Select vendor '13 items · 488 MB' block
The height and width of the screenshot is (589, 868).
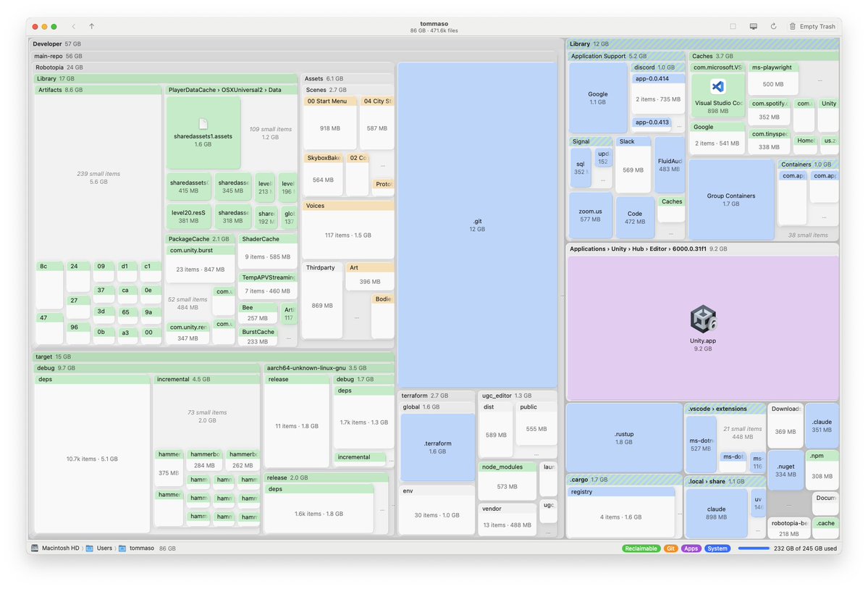[507, 519]
